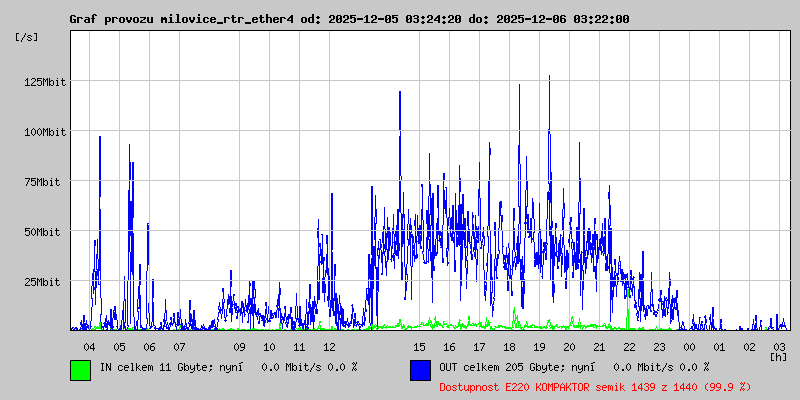Click hour label '10' on time axis

pos(269,347)
